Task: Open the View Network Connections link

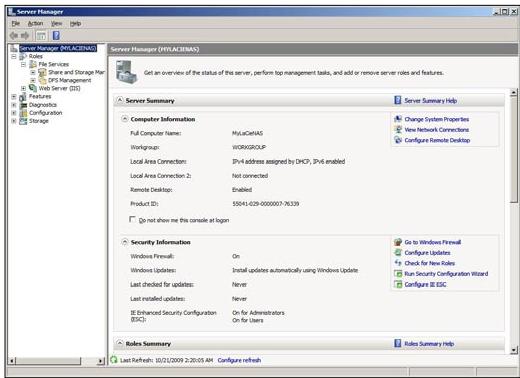Action: pyautogui.click(x=437, y=130)
